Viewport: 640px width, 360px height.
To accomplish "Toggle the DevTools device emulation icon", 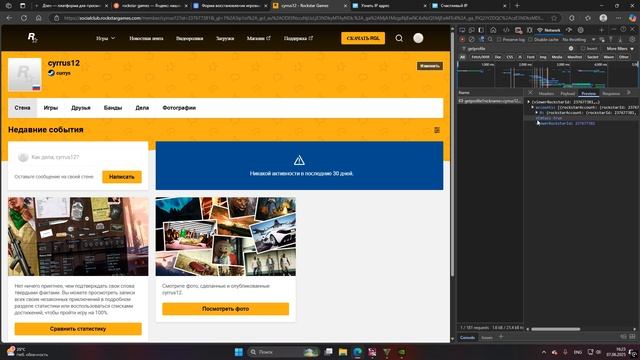I will 471,30.
